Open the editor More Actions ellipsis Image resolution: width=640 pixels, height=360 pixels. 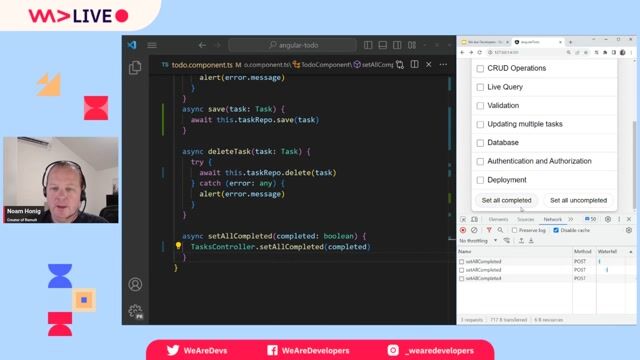tap(443, 64)
